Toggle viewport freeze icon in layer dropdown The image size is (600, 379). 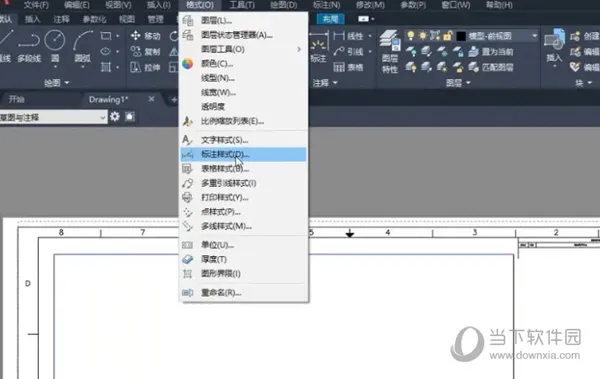(435, 36)
